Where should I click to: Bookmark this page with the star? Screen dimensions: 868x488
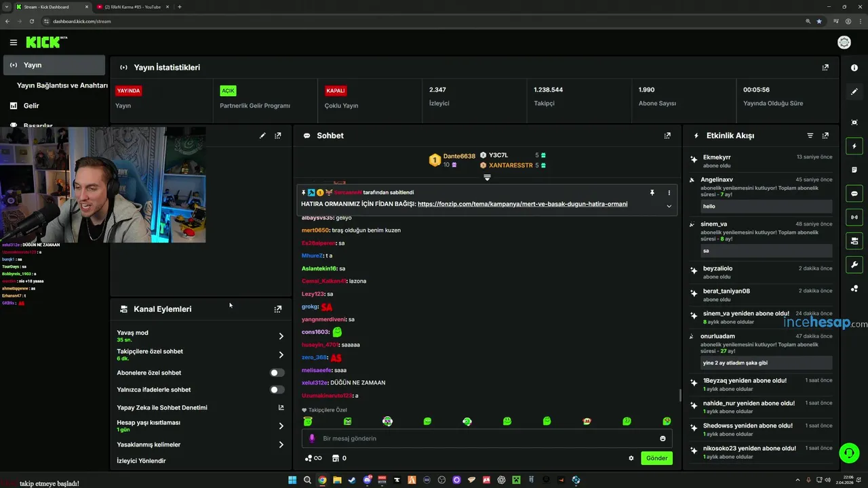tap(819, 21)
